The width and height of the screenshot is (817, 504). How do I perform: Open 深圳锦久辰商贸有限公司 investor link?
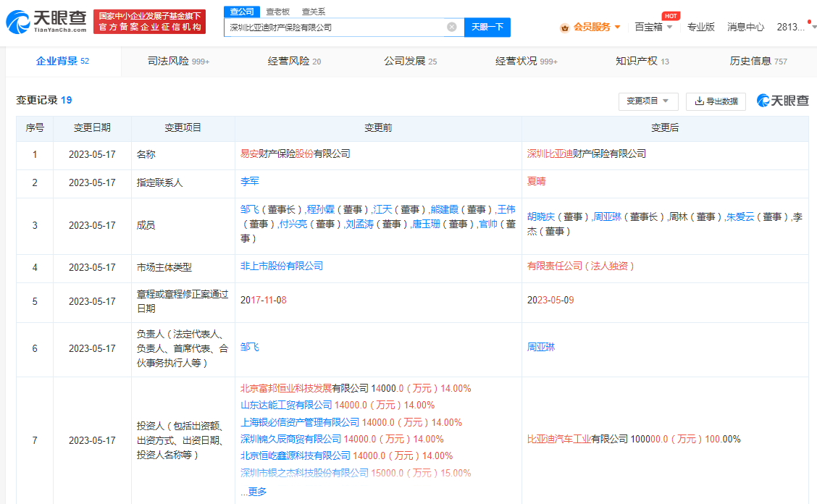290,439
